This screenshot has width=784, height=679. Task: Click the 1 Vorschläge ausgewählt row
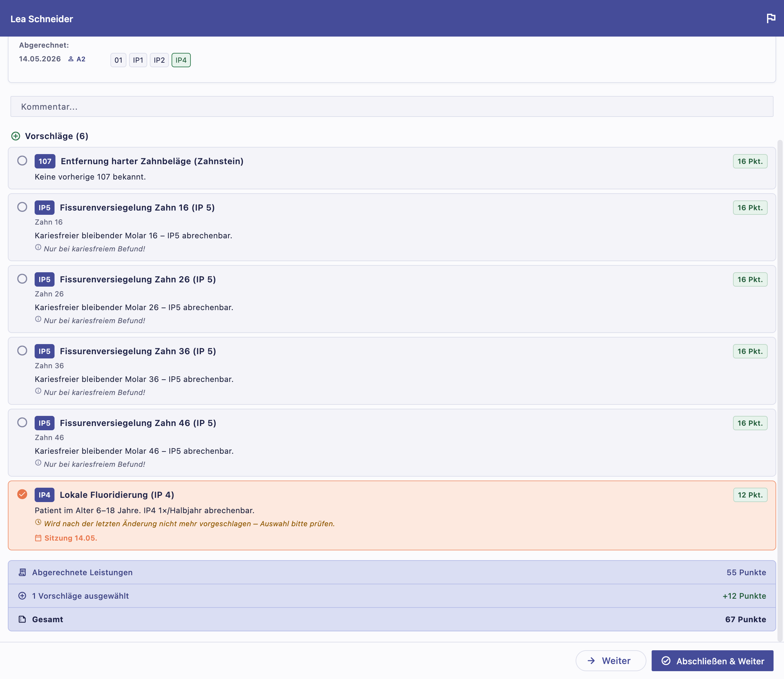point(392,596)
